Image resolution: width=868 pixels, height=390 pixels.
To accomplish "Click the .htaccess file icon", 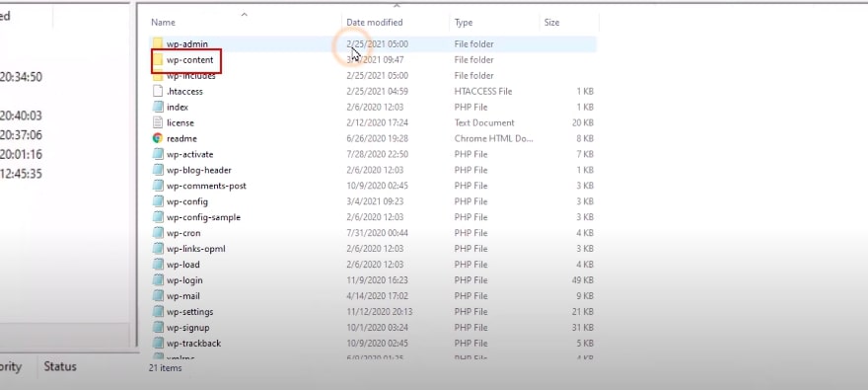I will click(158, 92).
